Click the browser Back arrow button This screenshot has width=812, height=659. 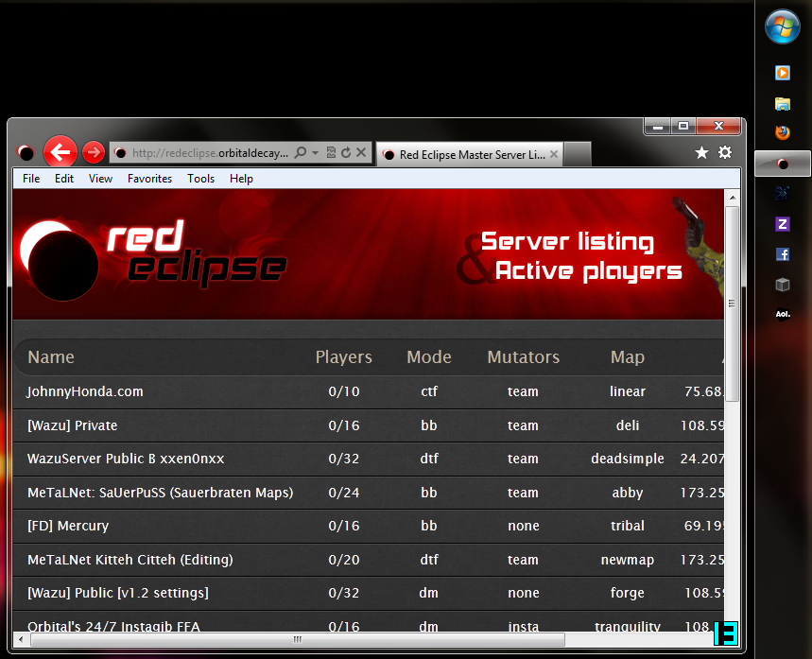click(x=60, y=152)
